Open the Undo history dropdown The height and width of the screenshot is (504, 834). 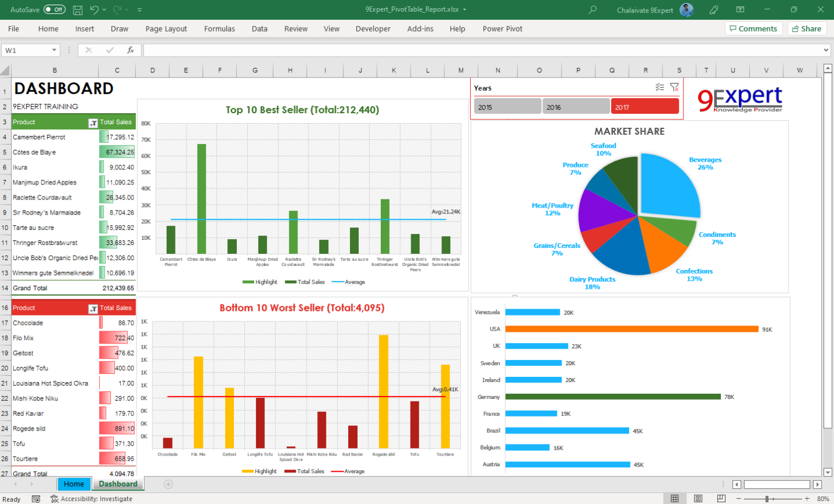coord(103,9)
